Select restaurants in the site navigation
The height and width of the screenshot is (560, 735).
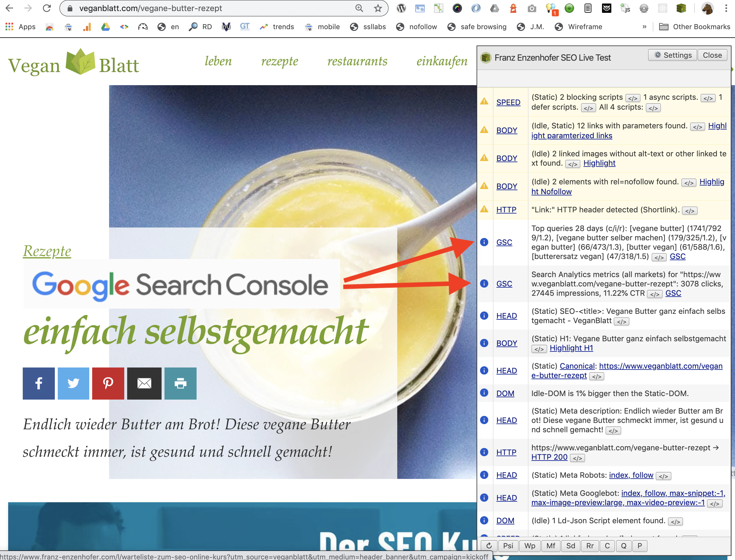click(357, 61)
